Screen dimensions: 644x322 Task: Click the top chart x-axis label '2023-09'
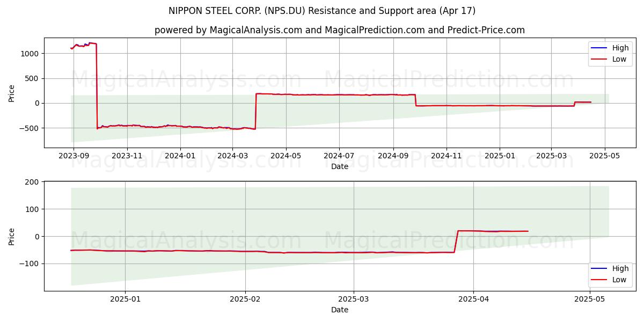pos(74,156)
